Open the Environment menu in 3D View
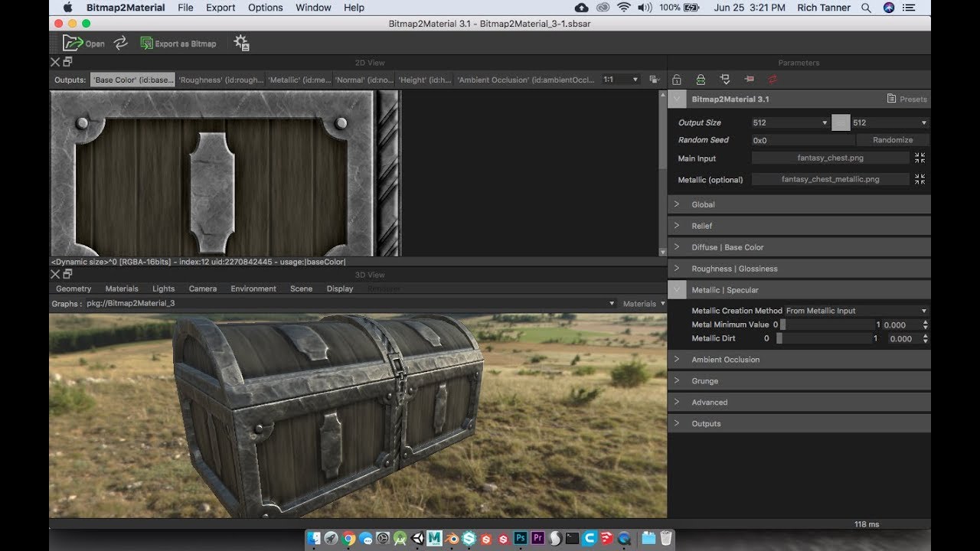This screenshot has width=980, height=551. (253, 289)
